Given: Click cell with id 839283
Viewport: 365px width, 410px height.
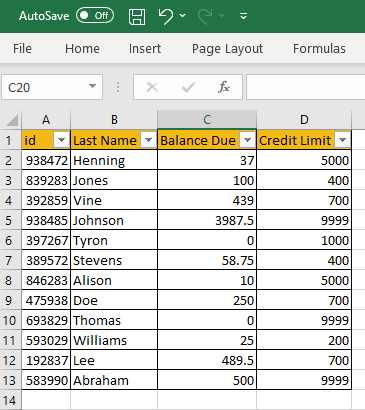Looking at the screenshot, I should (46, 180).
